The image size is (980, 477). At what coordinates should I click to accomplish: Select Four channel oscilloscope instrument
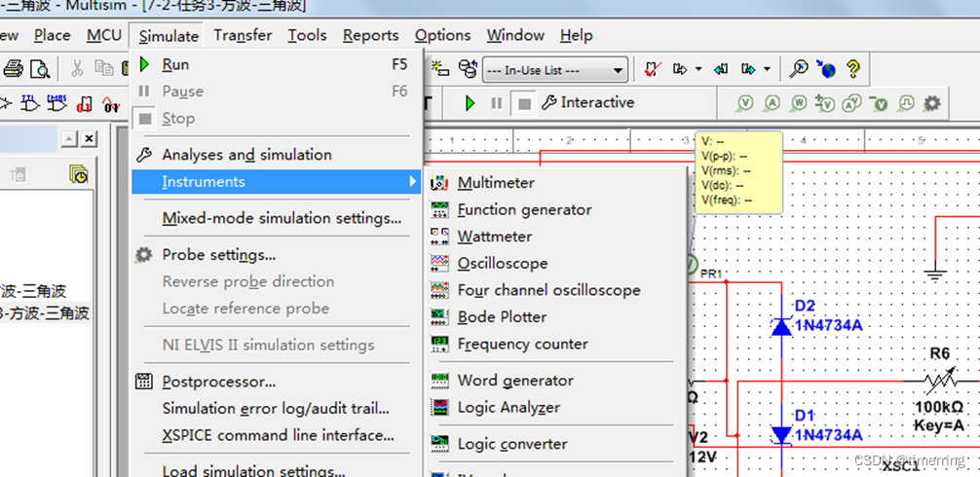(x=554, y=290)
